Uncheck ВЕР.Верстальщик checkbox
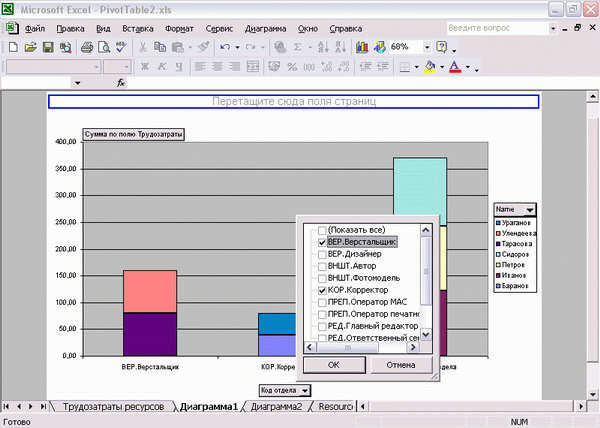This screenshot has height=428, width=600. pyautogui.click(x=322, y=242)
